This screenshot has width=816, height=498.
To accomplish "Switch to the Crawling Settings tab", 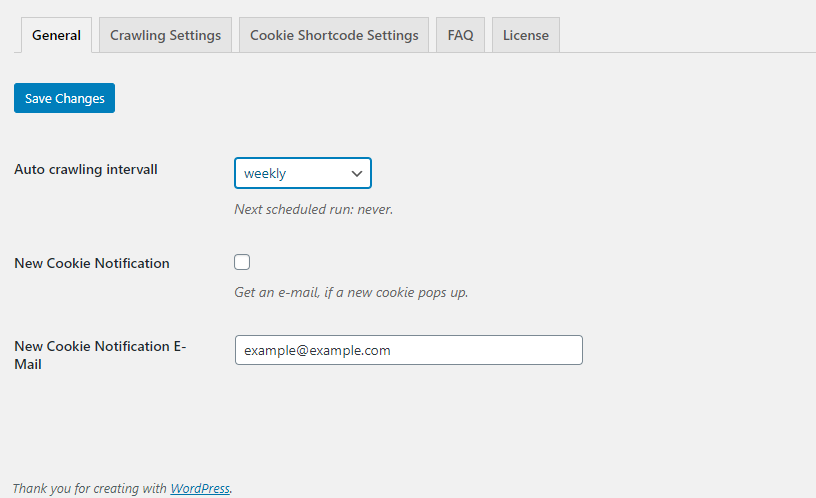I will (165, 35).
